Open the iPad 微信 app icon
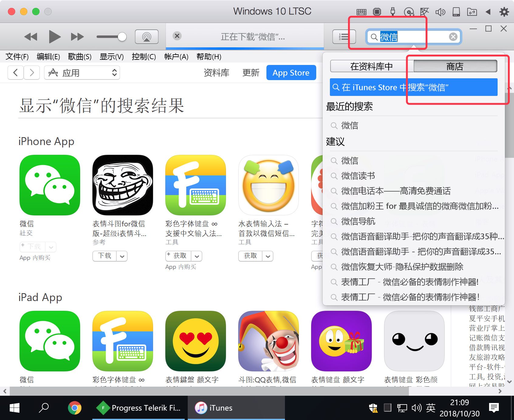 50,341
